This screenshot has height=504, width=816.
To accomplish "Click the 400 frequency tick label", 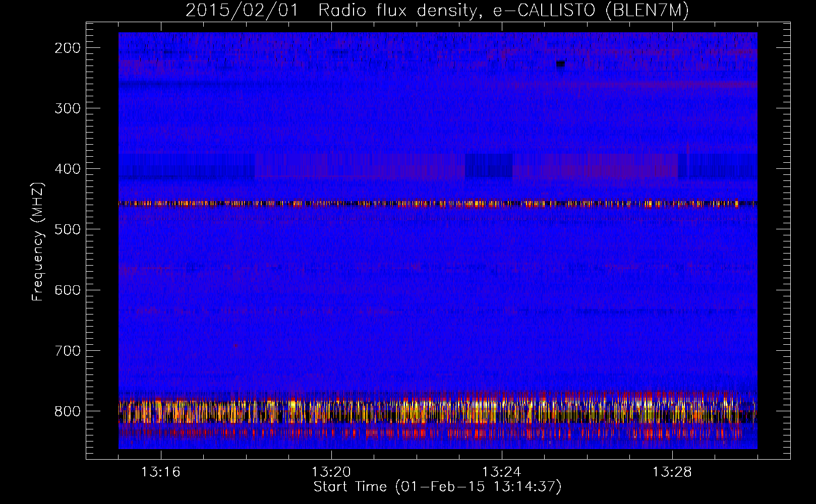I will click(x=68, y=169).
